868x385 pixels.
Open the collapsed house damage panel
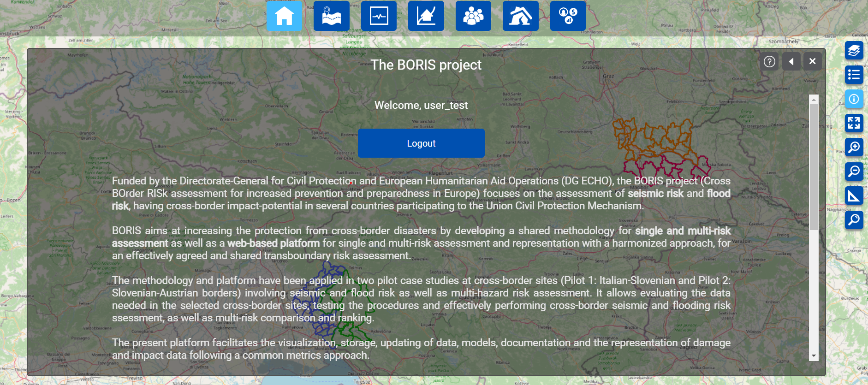pos(521,16)
